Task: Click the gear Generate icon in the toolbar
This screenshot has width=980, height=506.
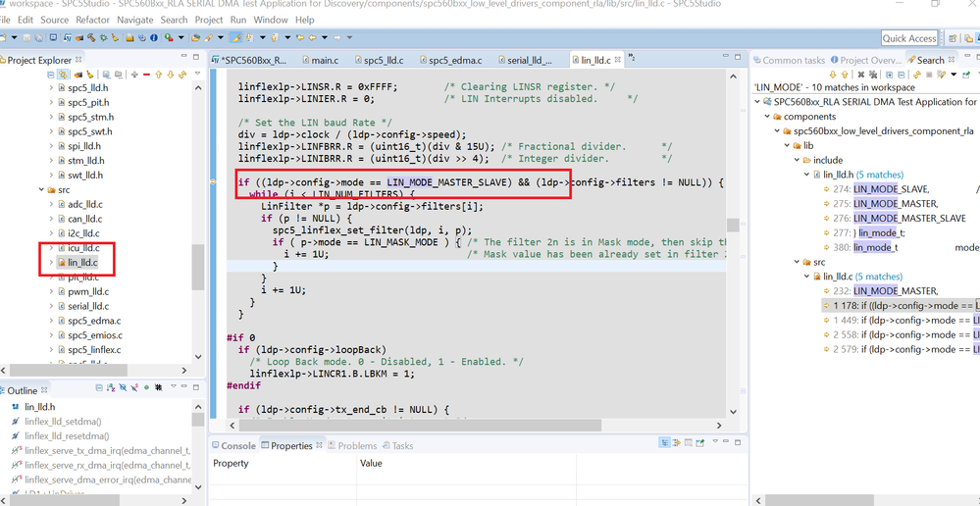Action: click(x=103, y=37)
